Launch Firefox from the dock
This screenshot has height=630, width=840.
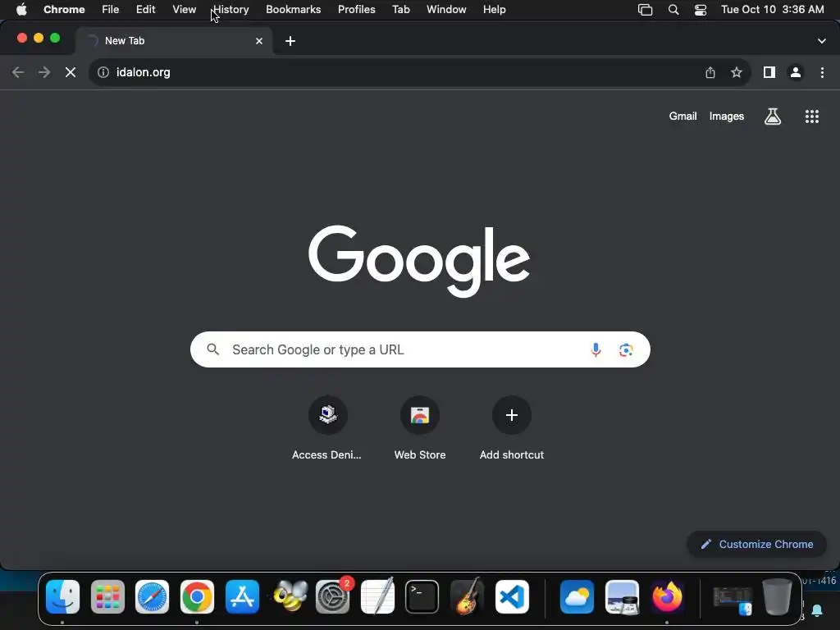(x=667, y=597)
